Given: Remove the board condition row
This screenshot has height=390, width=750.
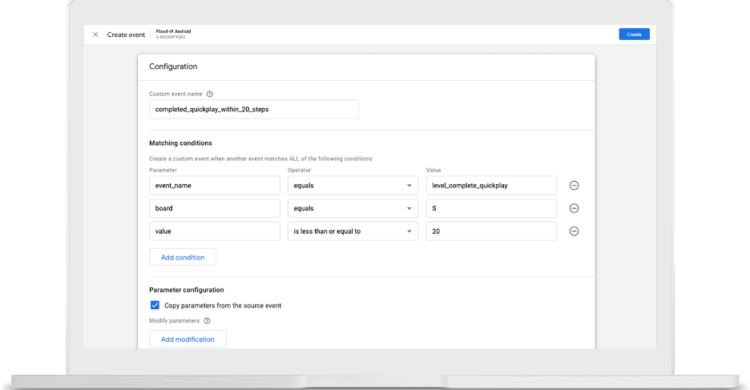Looking at the screenshot, I should (574, 208).
